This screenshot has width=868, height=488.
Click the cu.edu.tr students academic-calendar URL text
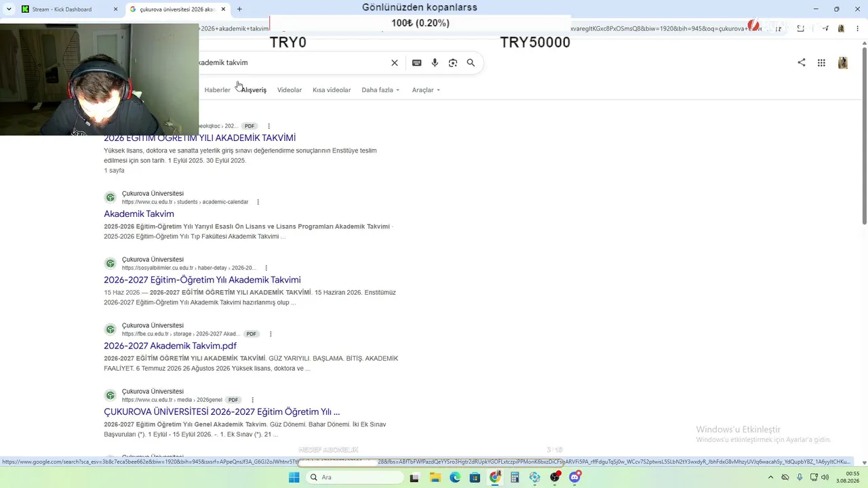185,202
